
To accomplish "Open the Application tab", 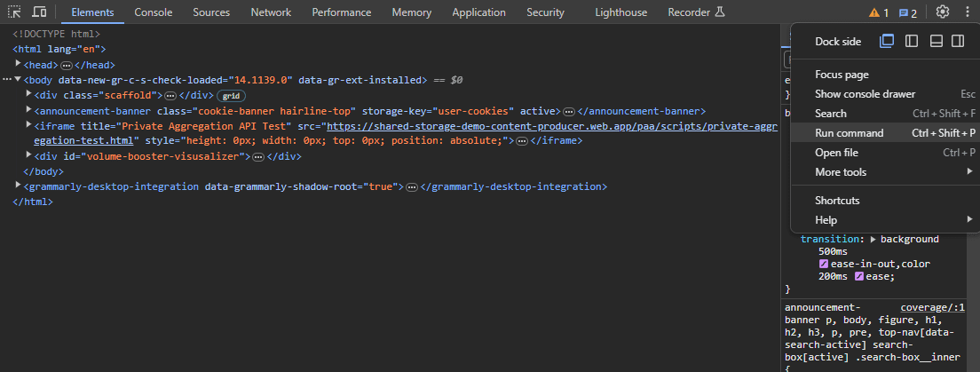I will click(x=478, y=12).
